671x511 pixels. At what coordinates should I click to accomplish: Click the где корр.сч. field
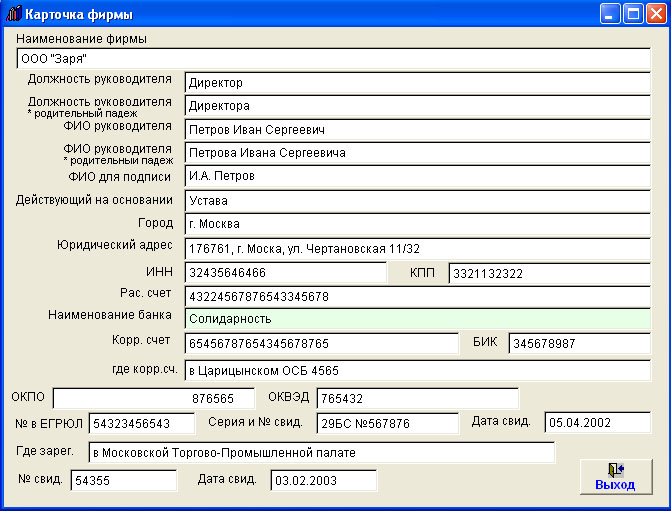tap(418, 371)
